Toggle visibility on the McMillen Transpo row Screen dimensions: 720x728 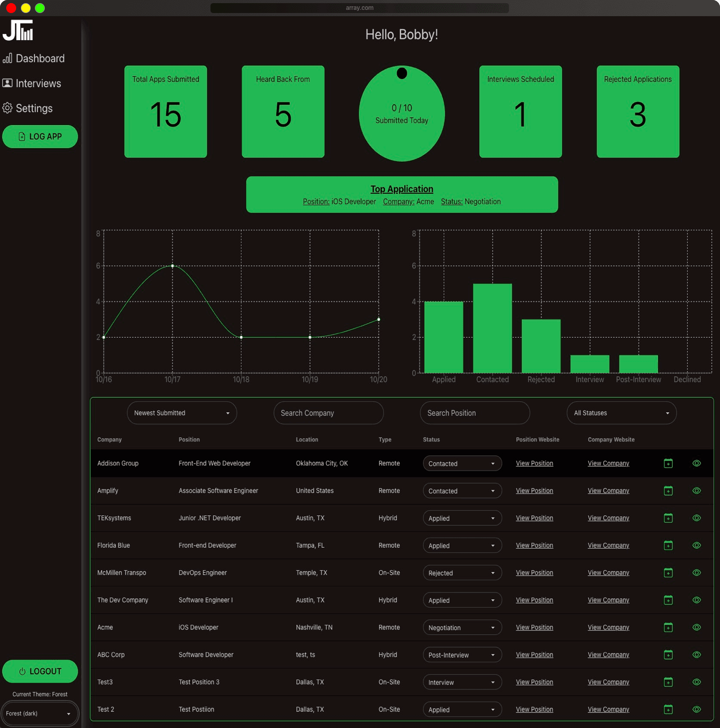(x=697, y=573)
